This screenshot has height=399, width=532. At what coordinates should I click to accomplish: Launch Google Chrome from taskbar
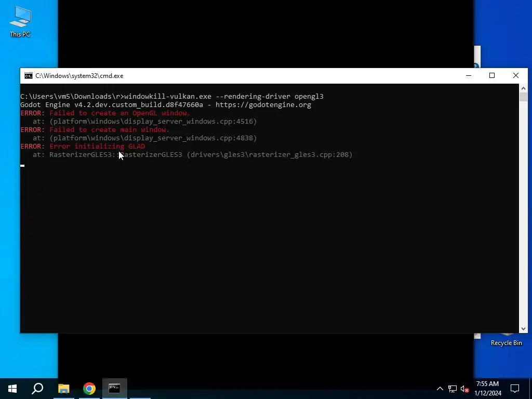click(x=89, y=389)
